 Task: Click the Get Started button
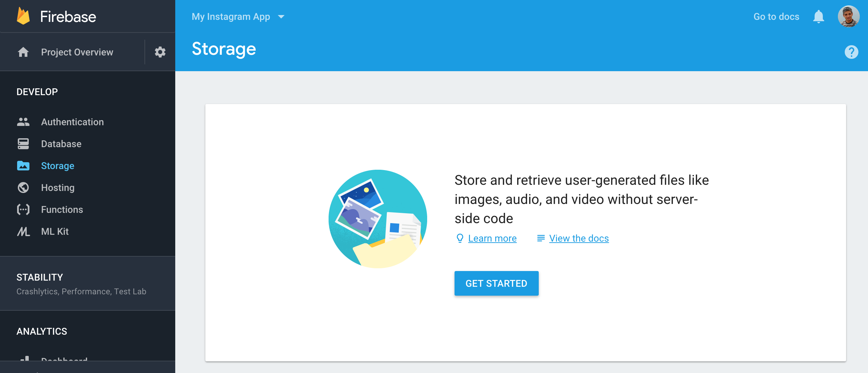tap(496, 283)
